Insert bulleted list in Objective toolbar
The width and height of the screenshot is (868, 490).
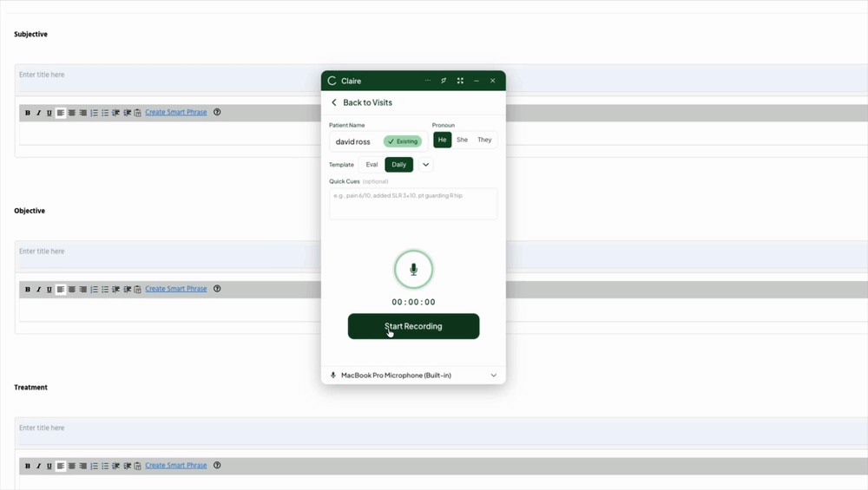[x=105, y=290]
